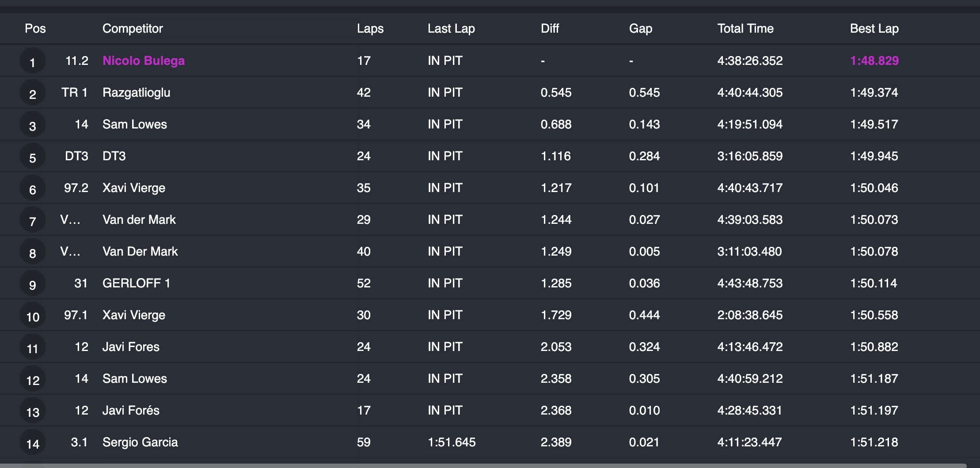Open Nicolo Bulega competitor name
The height and width of the screenshot is (468, 980).
(x=144, y=60)
